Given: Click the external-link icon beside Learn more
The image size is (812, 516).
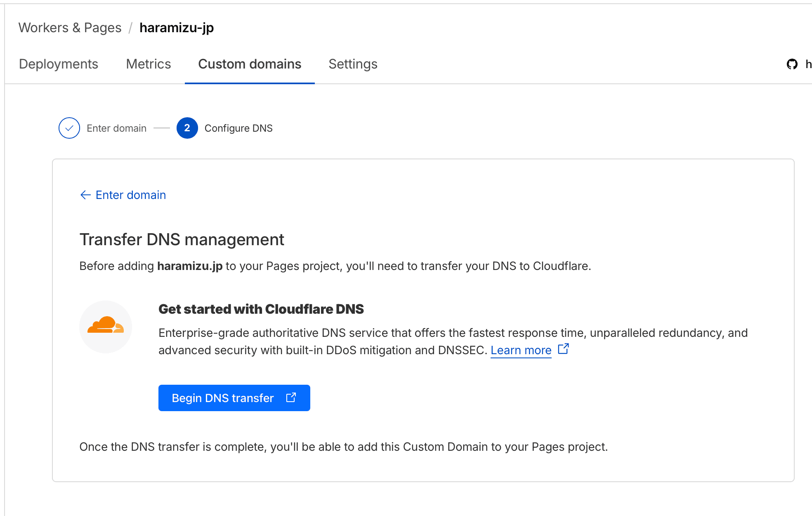Looking at the screenshot, I should 563,349.
